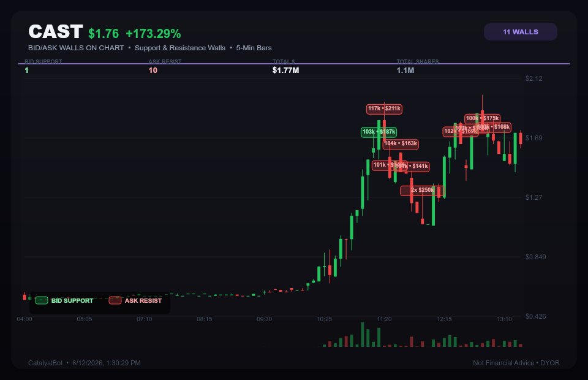The height and width of the screenshot is (380, 588).
Task: Click the CAST ticker title
Action: (x=56, y=31)
